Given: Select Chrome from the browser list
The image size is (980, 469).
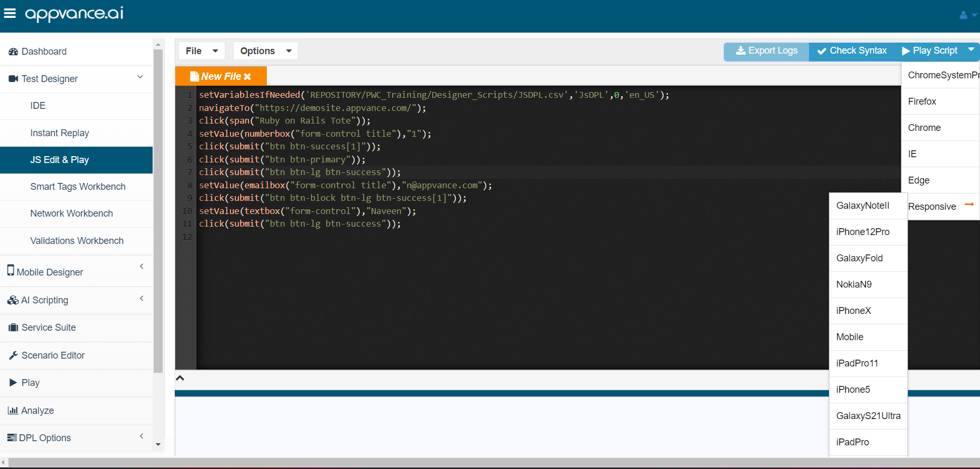Looking at the screenshot, I should [x=941, y=128].
